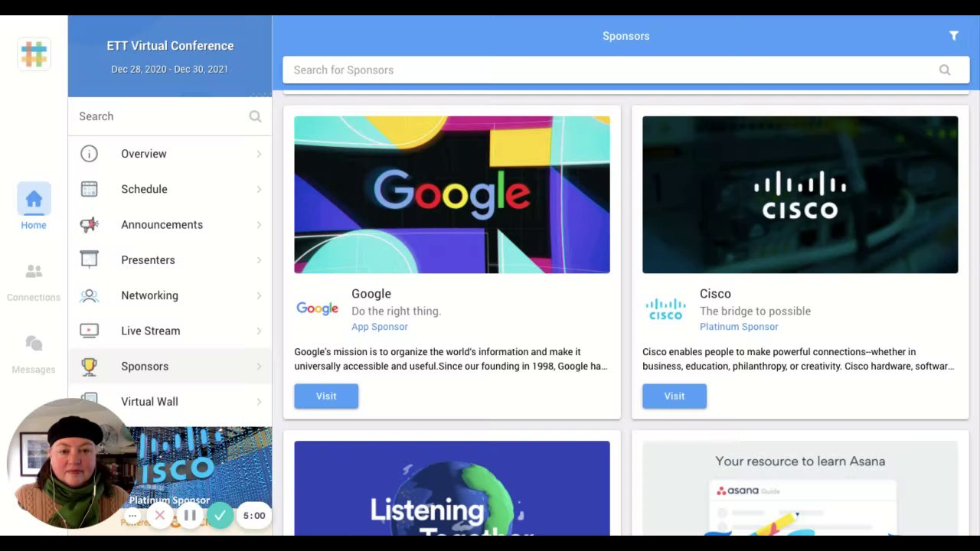The height and width of the screenshot is (551, 980).
Task: Open the Listening Together banner
Action: (x=452, y=488)
